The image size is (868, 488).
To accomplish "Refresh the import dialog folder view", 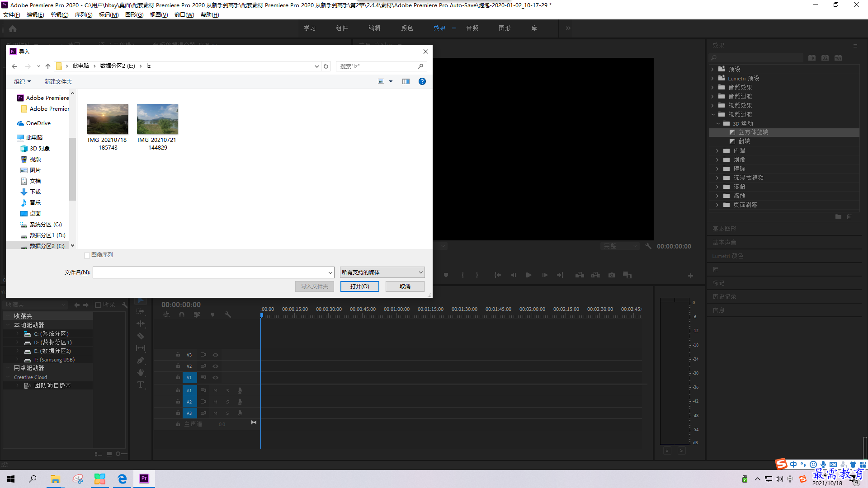I will pyautogui.click(x=326, y=66).
